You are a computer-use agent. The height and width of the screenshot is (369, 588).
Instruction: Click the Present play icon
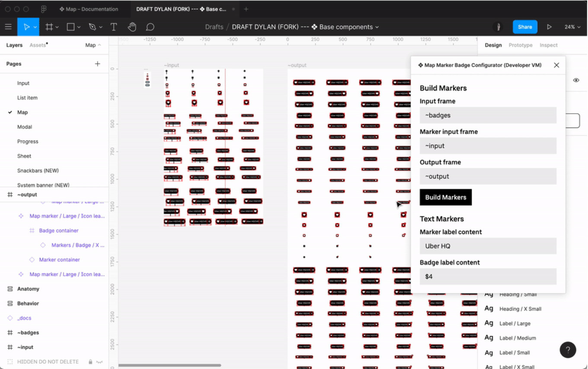coord(549,27)
